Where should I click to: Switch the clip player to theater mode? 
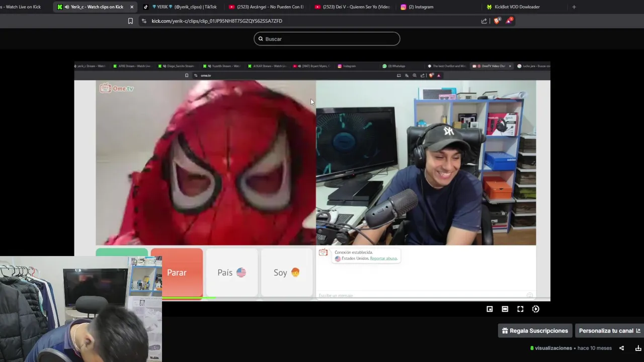pyautogui.click(x=505, y=309)
